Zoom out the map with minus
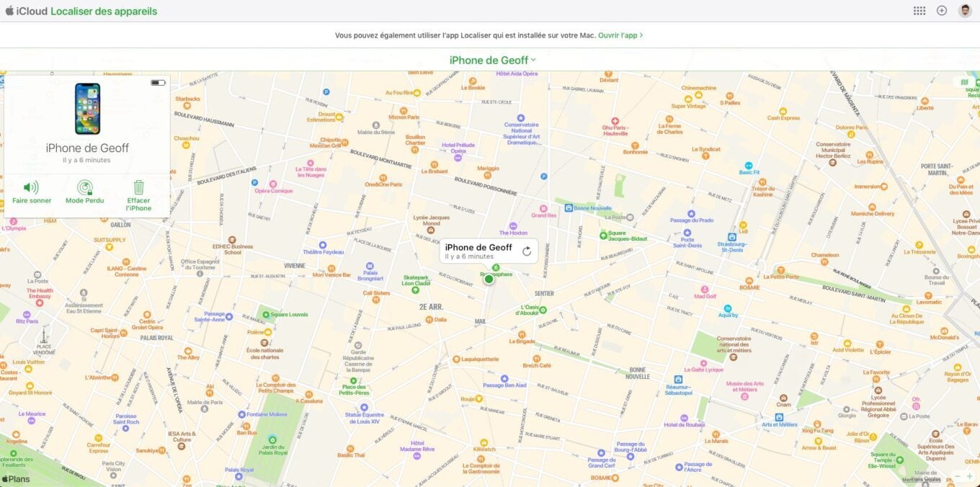Image resolution: width=980 pixels, height=487 pixels. click(x=957, y=476)
